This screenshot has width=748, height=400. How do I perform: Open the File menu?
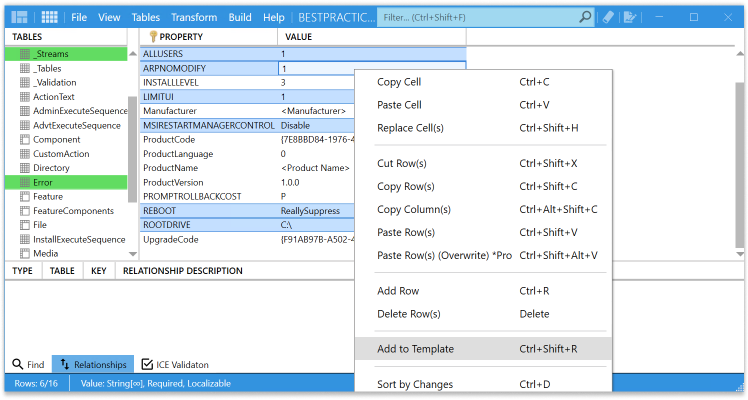tap(79, 17)
